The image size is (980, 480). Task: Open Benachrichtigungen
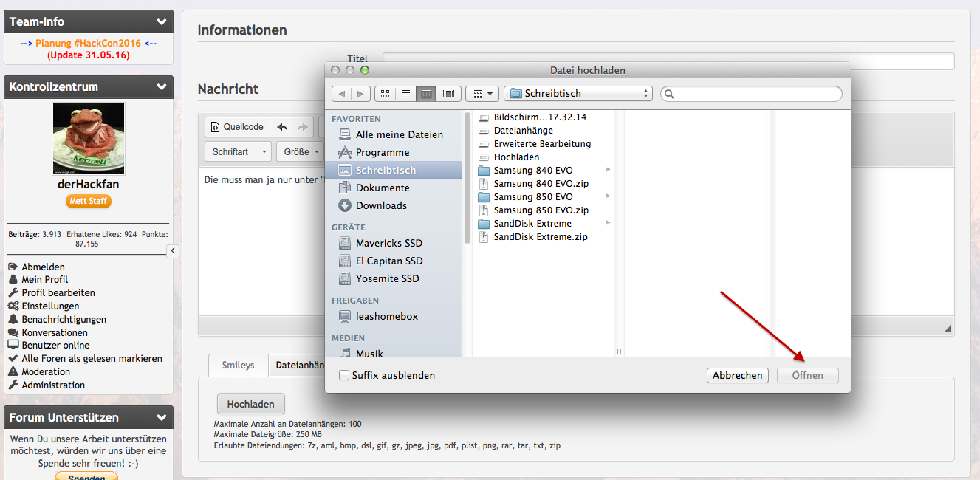point(64,319)
